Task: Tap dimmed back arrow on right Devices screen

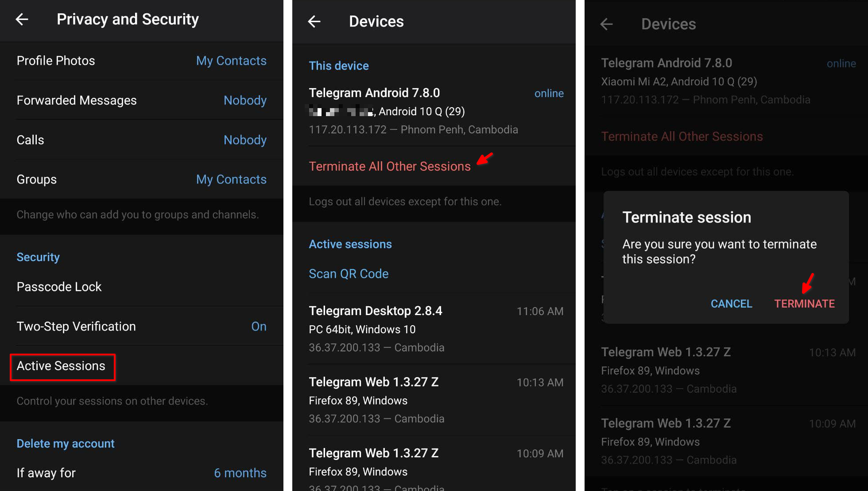Action: [606, 24]
